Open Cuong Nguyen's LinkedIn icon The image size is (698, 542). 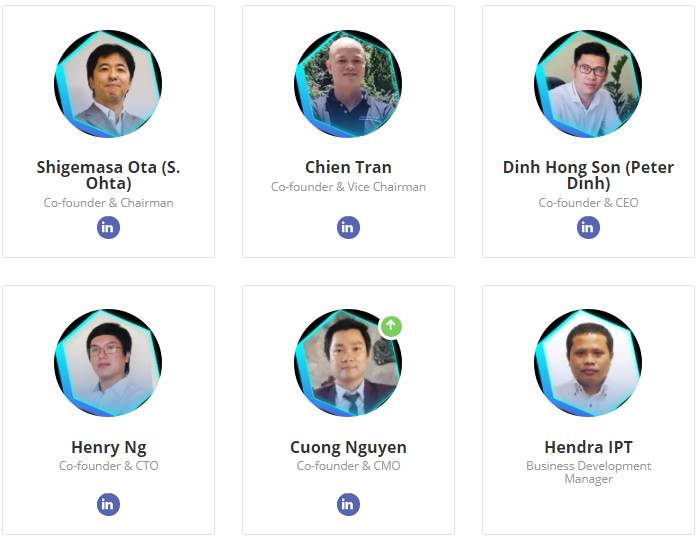(x=348, y=504)
